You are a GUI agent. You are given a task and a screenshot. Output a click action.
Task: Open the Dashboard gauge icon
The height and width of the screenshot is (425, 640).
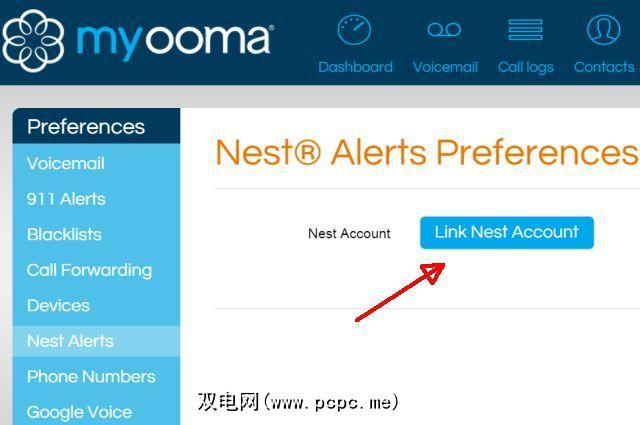click(x=354, y=29)
